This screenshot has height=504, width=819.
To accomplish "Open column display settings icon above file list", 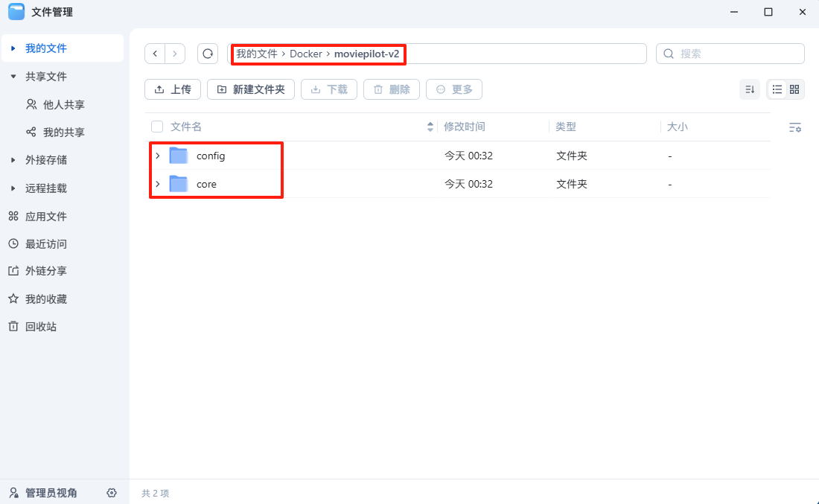I will (795, 127).
